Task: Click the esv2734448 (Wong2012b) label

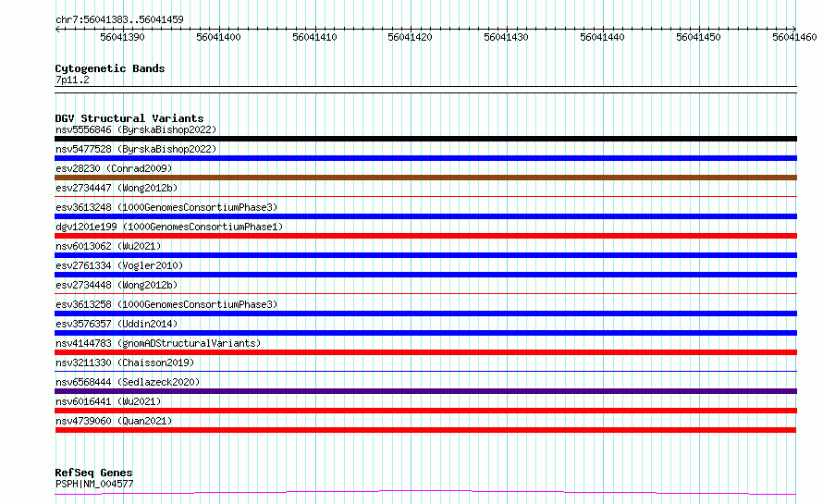Action: click(117, 285)
